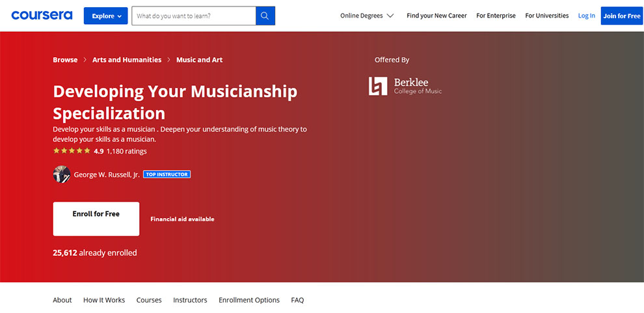Open the For Universities link
Viewport: 644px width, 313px height.
tap(546, 16)
